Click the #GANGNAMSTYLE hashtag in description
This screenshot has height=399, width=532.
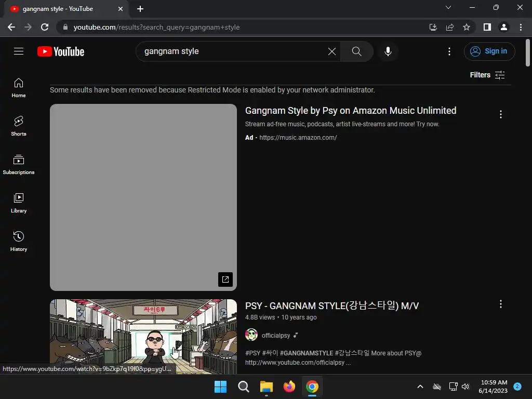306,353
